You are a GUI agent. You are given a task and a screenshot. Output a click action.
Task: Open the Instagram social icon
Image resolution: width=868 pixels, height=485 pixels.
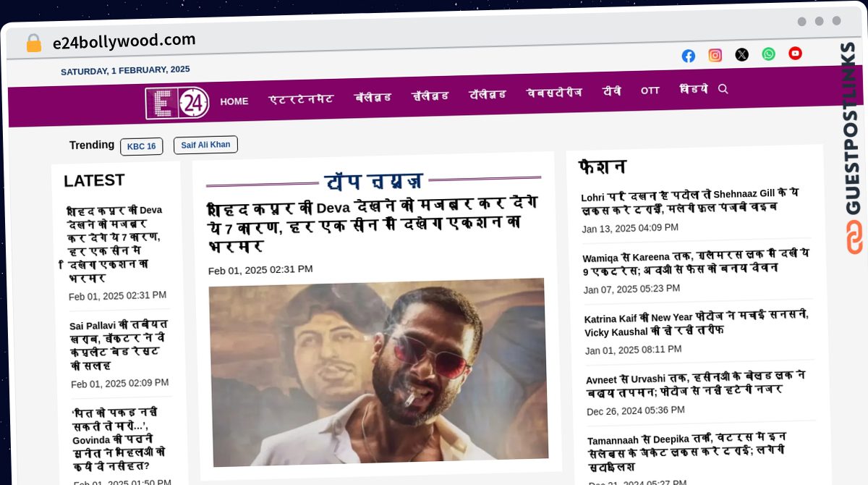pos(715,55)
